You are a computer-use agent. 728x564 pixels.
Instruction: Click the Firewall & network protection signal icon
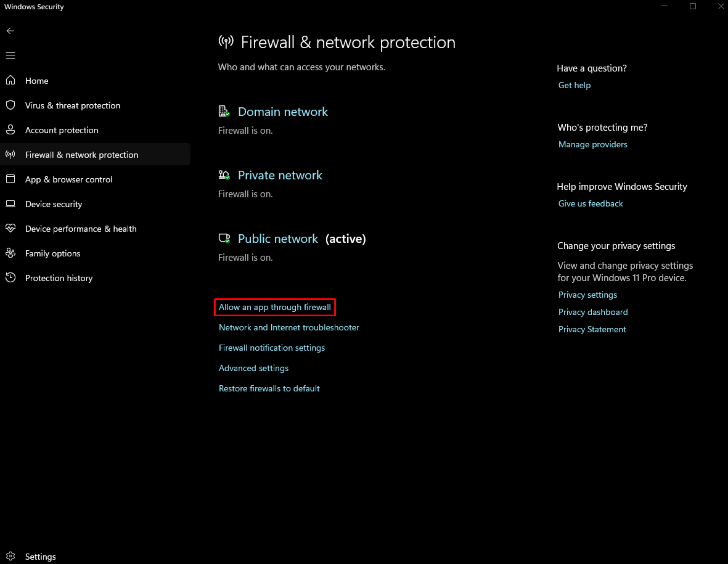10,155
